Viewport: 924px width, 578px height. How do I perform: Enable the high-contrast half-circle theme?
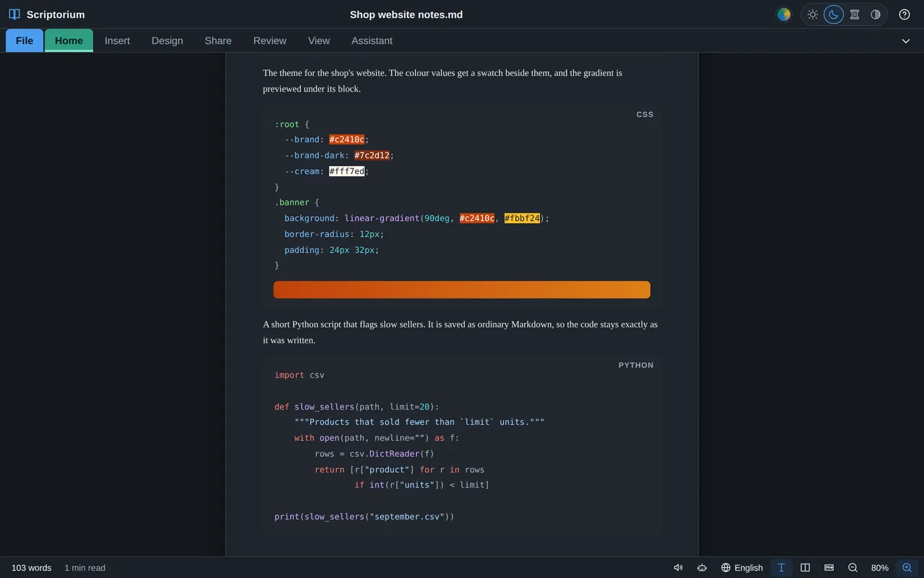tap(876, 14)
